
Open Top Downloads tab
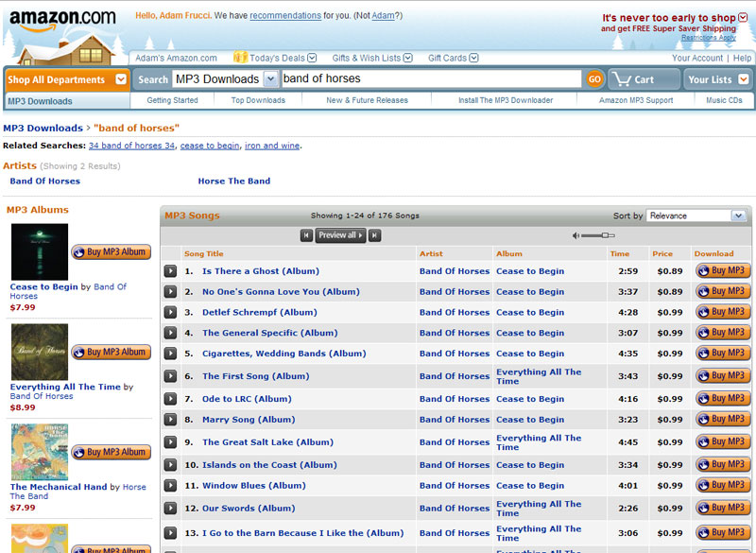pyautogui.click(x=258, y=100)
